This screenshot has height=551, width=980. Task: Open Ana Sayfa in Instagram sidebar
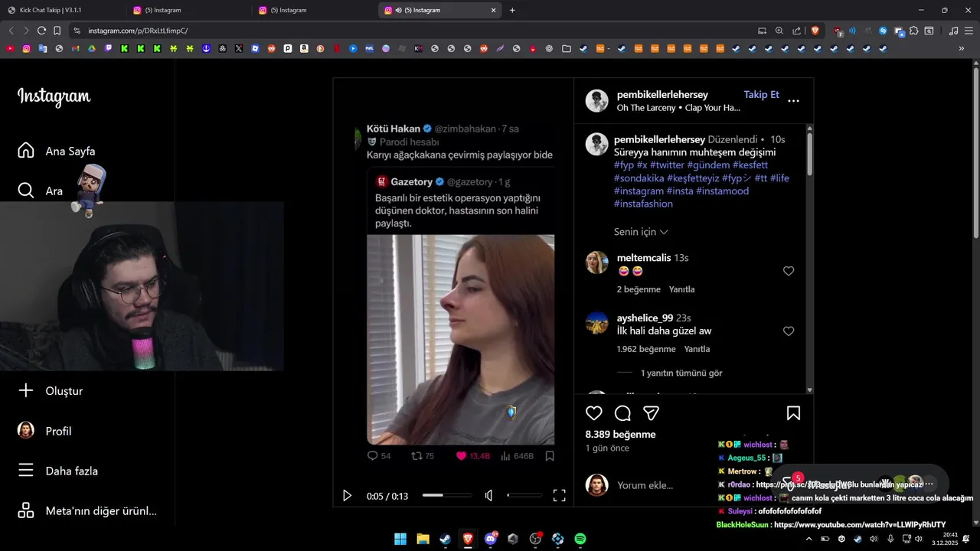pos(57,151)
